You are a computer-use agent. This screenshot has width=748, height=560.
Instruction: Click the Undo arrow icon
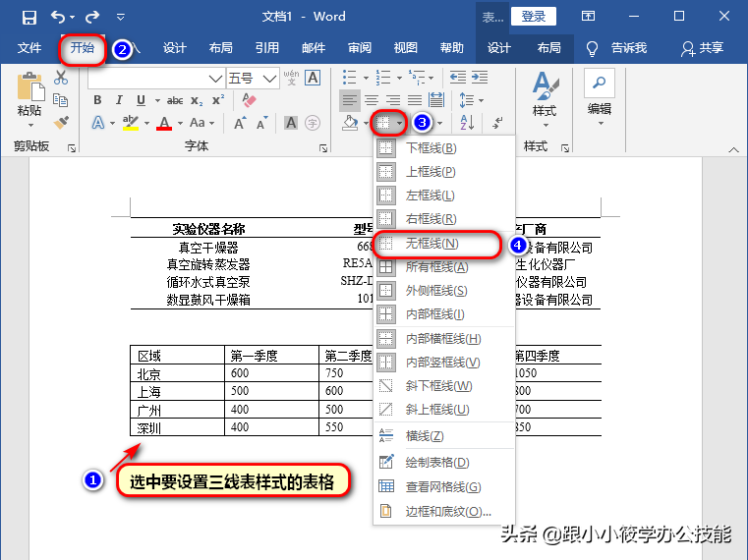[58, 17]
